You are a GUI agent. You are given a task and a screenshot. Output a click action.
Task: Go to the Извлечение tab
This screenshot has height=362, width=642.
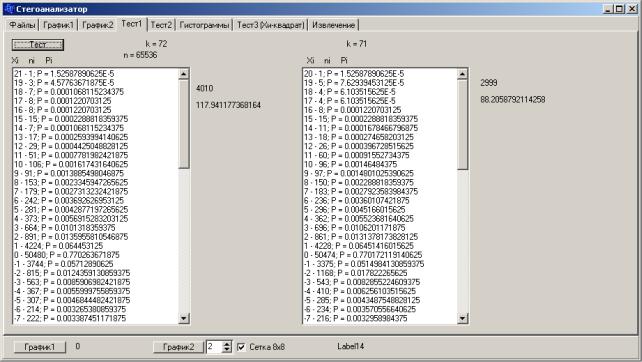coord(333,25)
